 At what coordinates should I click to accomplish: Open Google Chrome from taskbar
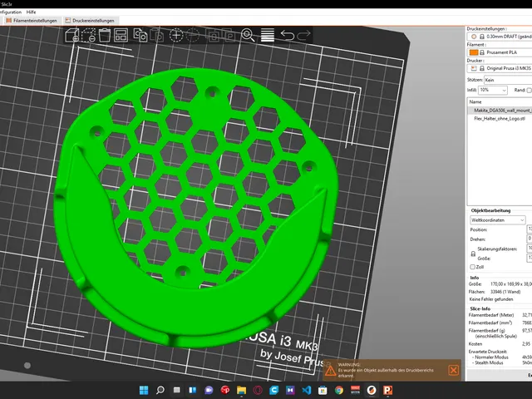pos(339,390)
